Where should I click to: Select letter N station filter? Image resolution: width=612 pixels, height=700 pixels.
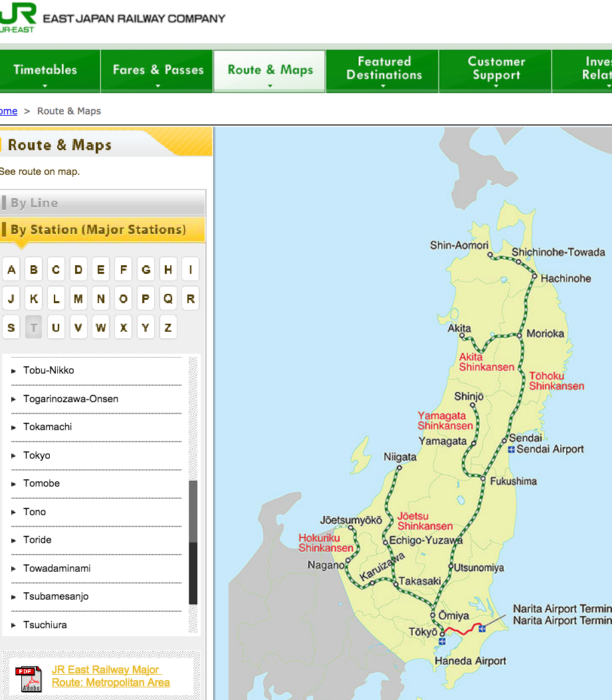pos(100,298)
